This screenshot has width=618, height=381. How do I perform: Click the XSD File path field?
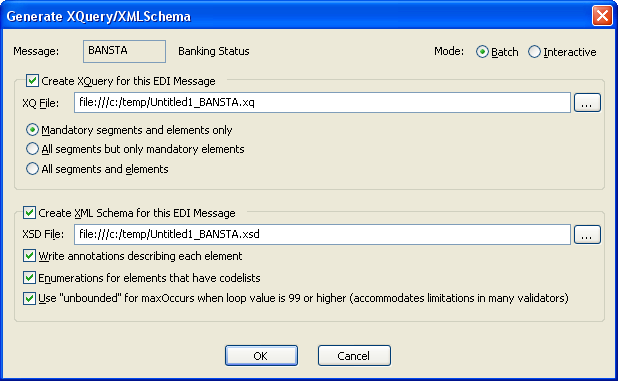coord(322,234)
